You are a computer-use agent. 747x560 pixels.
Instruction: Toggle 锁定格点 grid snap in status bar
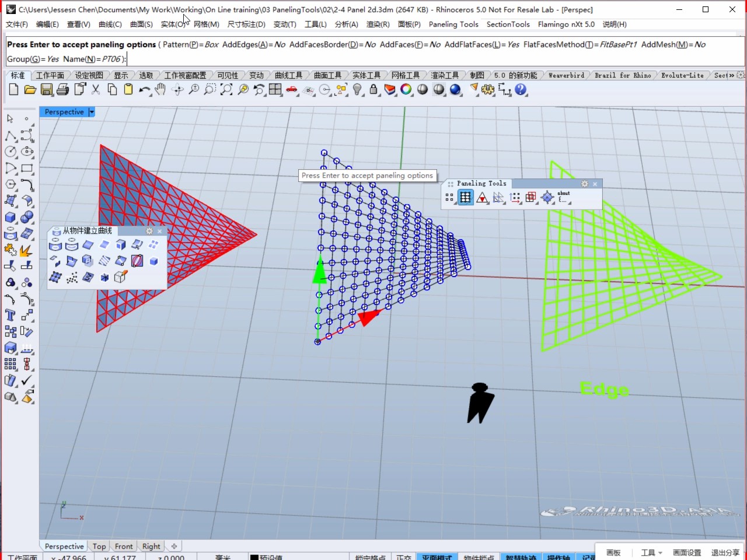pos(370,557)
